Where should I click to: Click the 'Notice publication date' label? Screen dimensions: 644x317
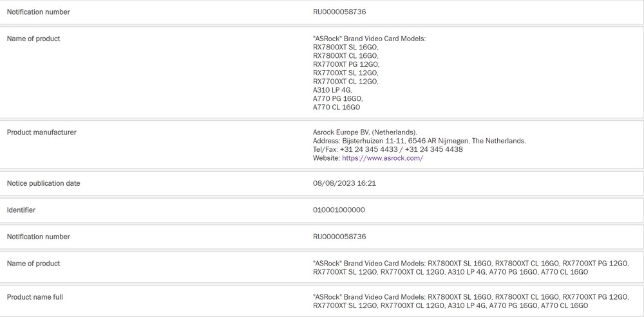point(44,183)
